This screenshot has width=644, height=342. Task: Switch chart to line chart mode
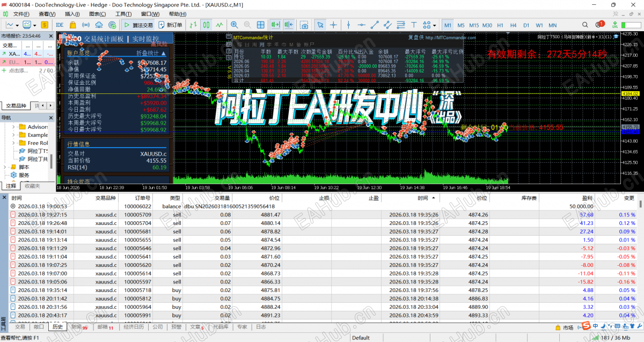pyautogui.click(x=219, y=25)
